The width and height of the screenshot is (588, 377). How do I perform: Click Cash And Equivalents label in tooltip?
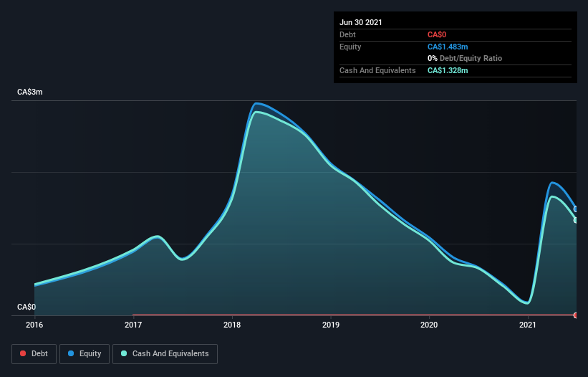click(x=377, y=70)
